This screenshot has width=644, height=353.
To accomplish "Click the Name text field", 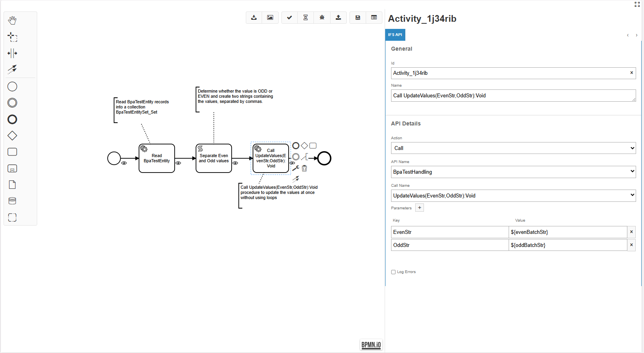I will (513, 95).
